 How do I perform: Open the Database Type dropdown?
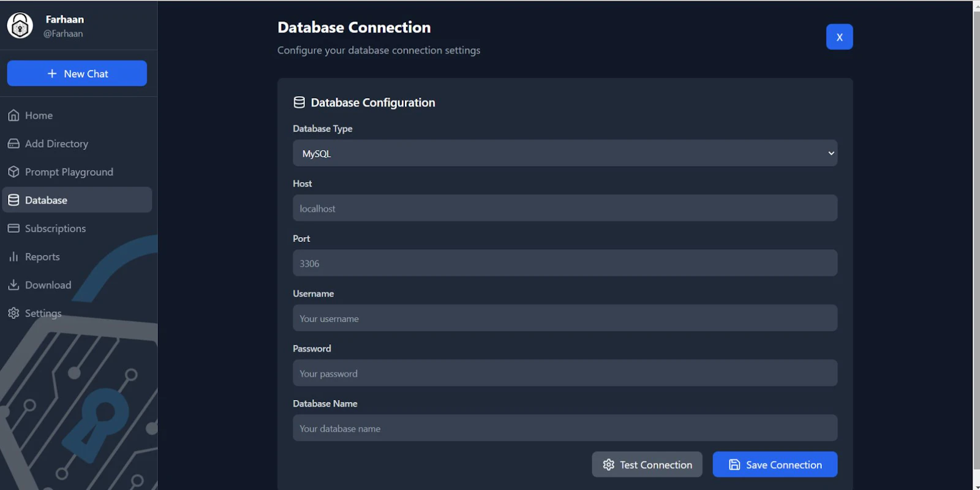565,153
